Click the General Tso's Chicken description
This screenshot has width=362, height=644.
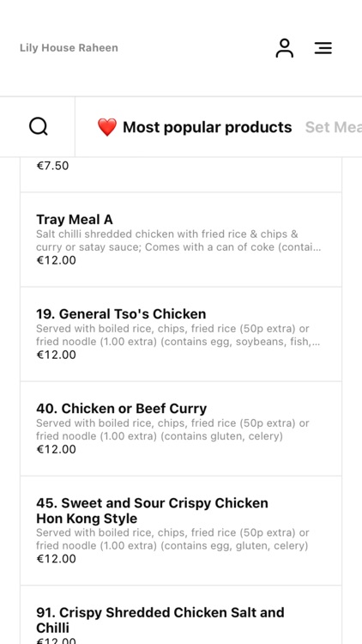178,335
